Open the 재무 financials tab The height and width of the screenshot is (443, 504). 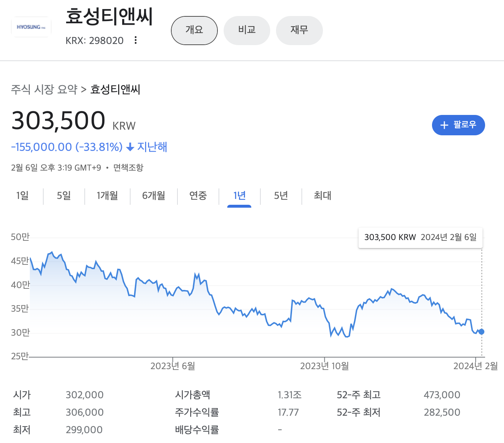pos(299,31)
